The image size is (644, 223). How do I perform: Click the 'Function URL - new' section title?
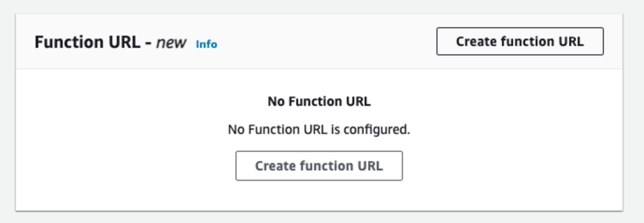point(110,42)
